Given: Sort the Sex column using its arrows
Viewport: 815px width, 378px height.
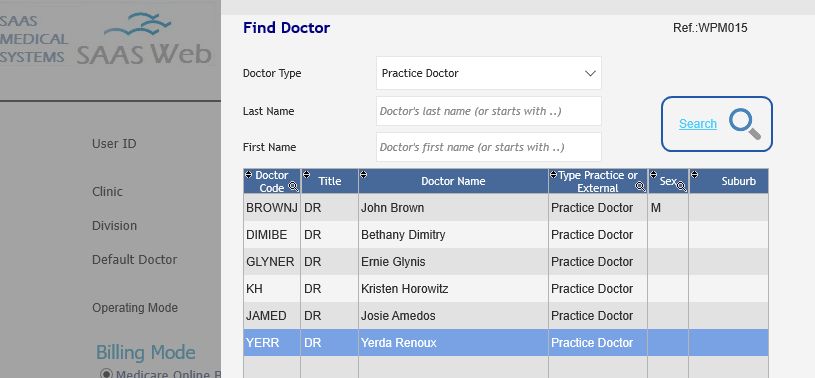Looking at the screenshot, I should point(653,175).
